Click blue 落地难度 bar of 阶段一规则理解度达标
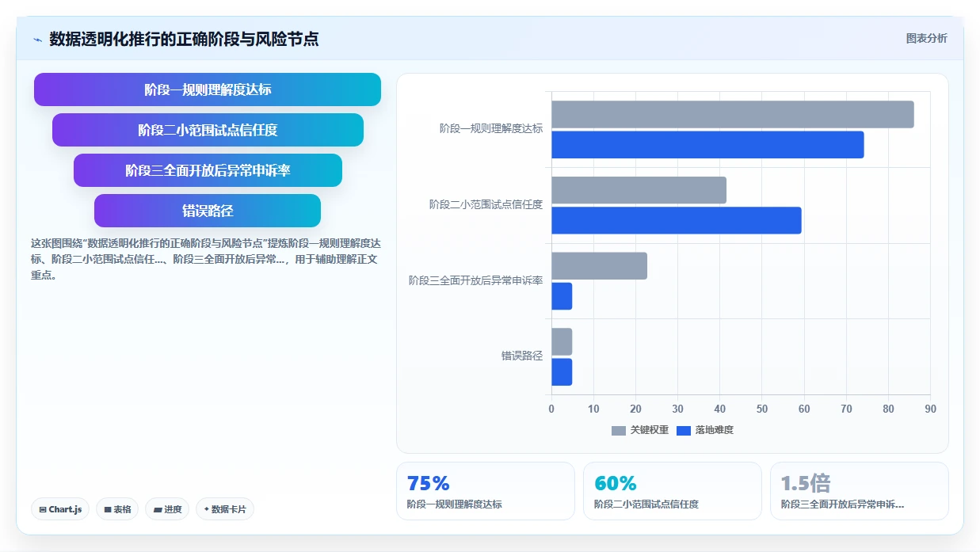 tap(707, 145)
